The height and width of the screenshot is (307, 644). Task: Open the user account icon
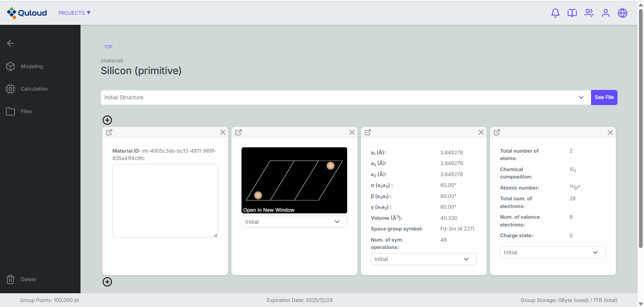(x=605, y=13)
